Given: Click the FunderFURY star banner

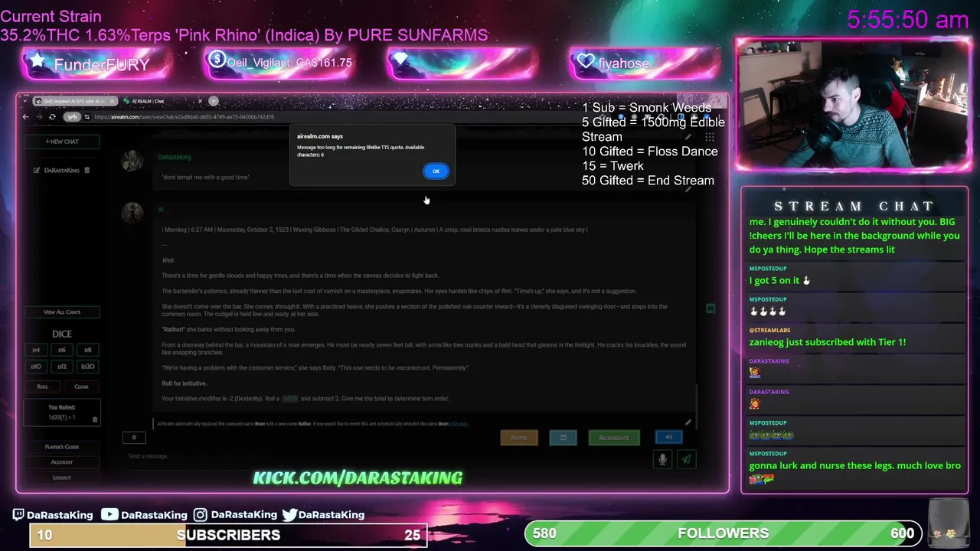Looking at the screenshot, I should [x=96, y=64].
